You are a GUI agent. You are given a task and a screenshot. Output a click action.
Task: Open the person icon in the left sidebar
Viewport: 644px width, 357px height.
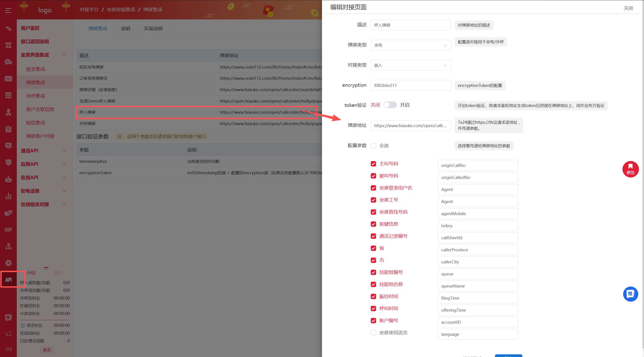(x=8, y=112)
